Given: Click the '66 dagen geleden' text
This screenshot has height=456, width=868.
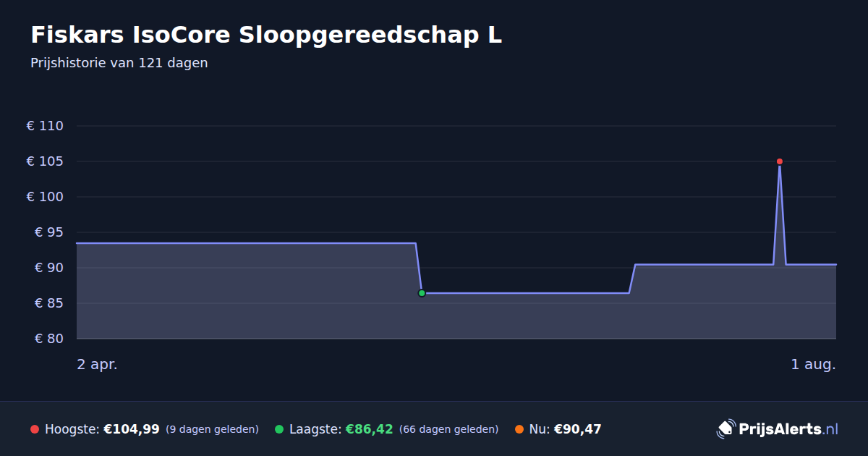Looking at the screenshot, I should [448, 429].
